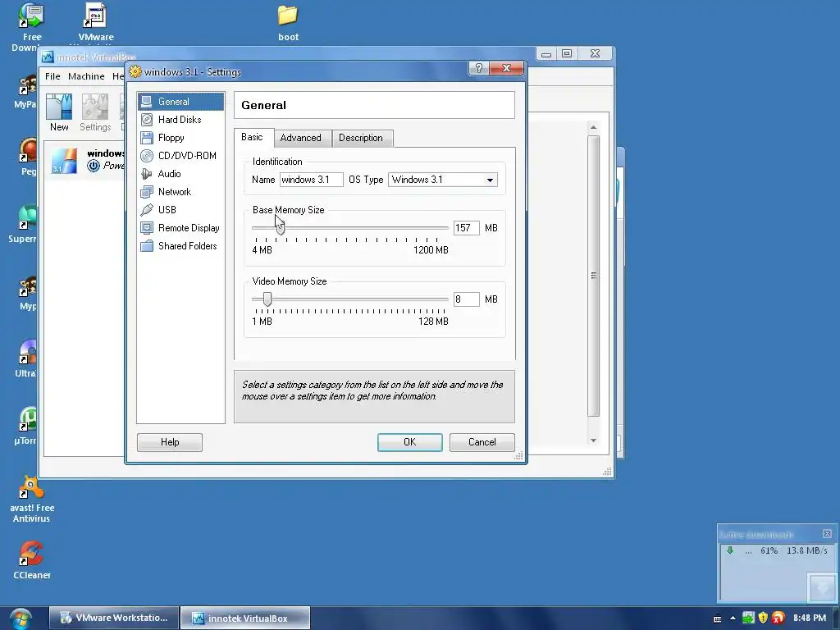The image size is (840, 630).
Task: Switch to VMware Workstation taskbar button
Action: click(114, 618)
